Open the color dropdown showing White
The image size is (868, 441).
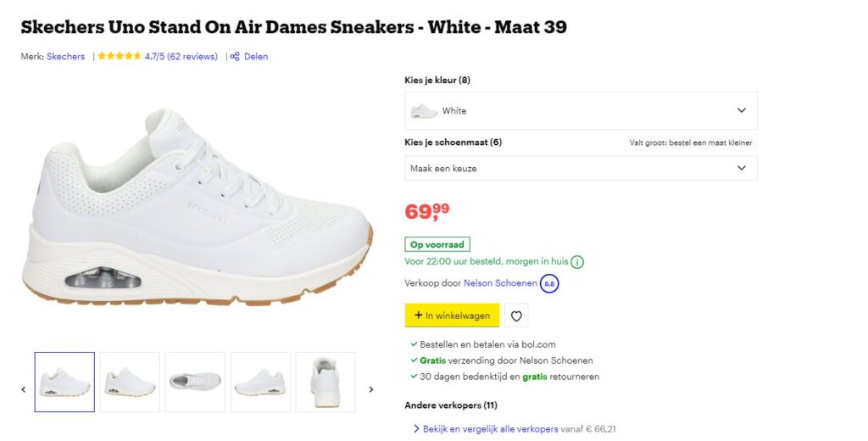point(581,111)
